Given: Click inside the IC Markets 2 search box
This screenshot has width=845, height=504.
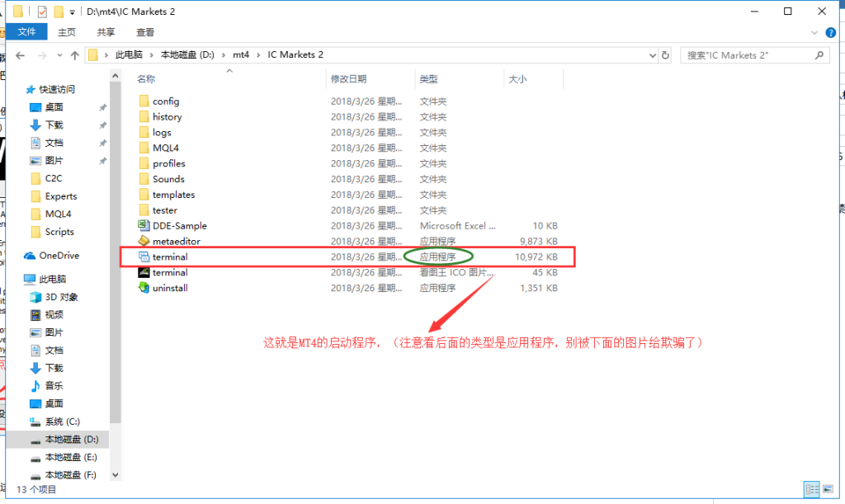Looking at the screenshot, I should click(751, 54).
